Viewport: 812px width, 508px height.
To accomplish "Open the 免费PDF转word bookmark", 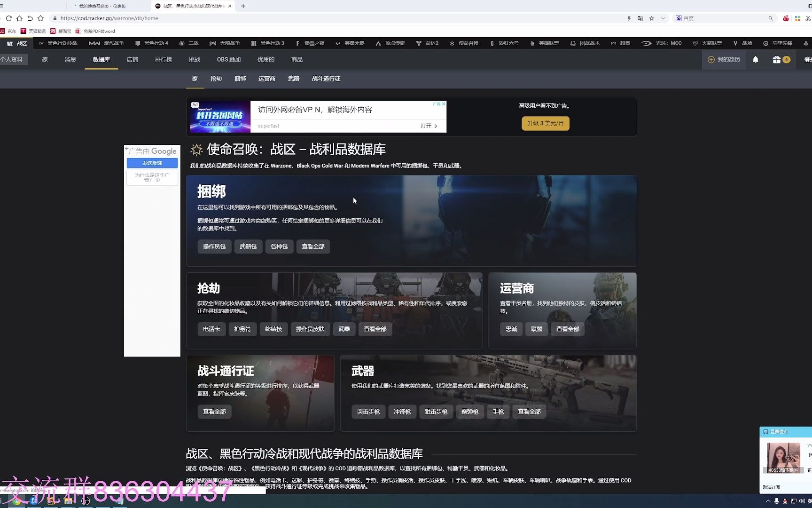I will coord(95,31).
